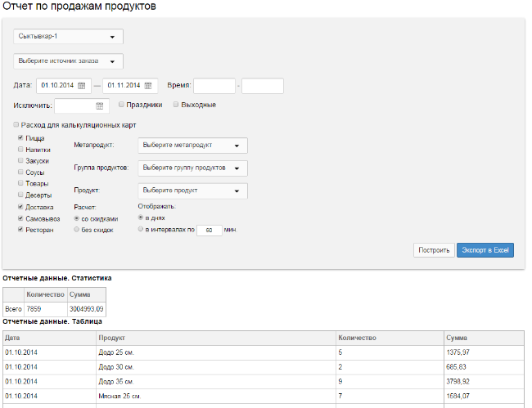This screenshot has height=408, width=532.
Task: Check the Напитки category checkbox
Action: click(20, 149)
